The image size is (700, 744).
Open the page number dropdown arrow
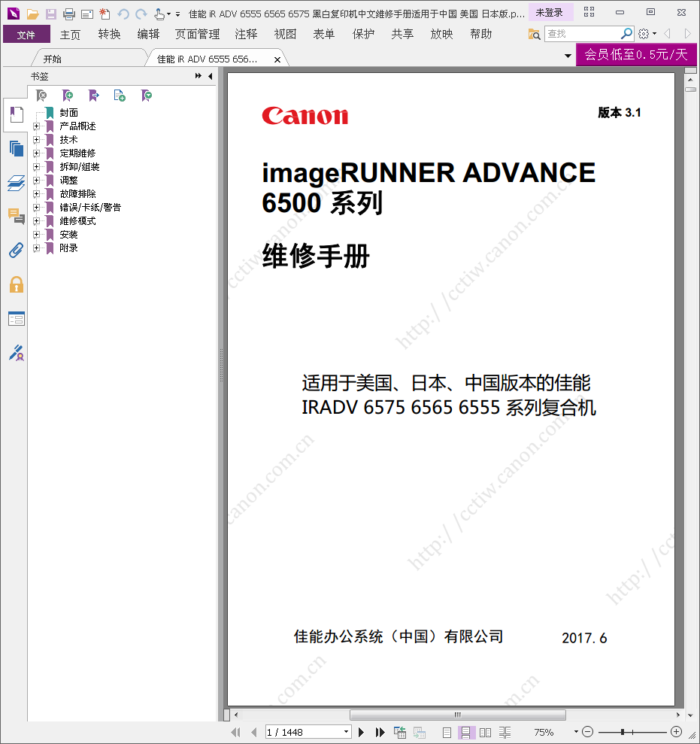[x=346, y=732]
